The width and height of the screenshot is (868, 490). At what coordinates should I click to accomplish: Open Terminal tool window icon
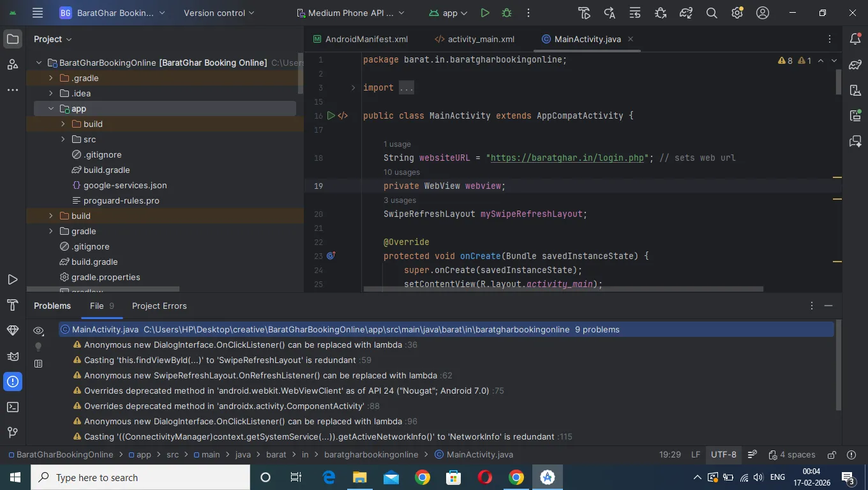[x=12, y=407]
